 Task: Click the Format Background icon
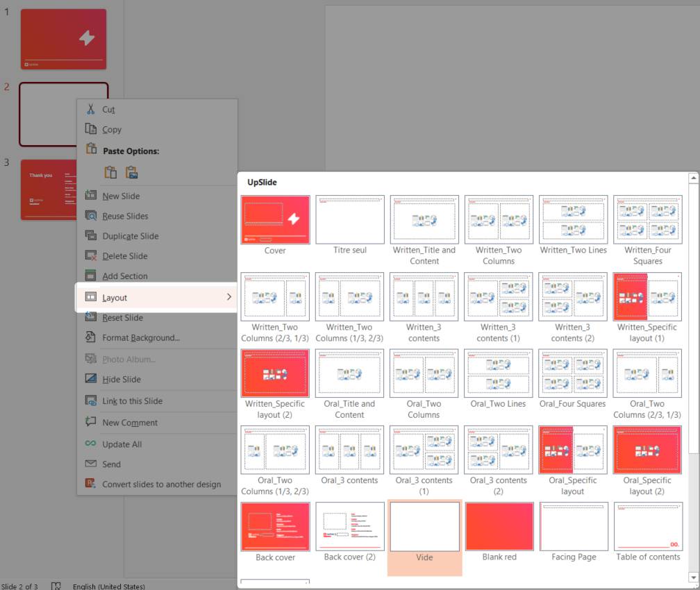pyautogui.click(x=90, y=337)
